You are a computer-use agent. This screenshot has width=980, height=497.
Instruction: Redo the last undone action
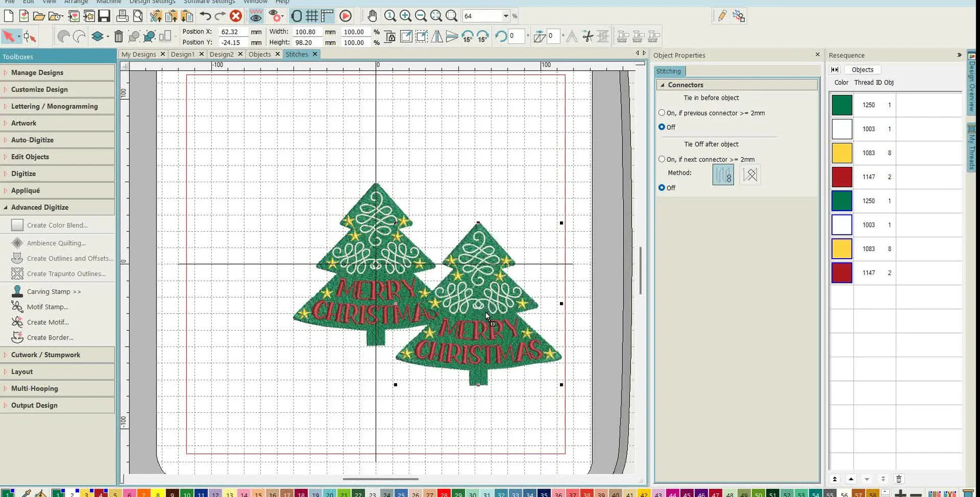tap(220, 16)
